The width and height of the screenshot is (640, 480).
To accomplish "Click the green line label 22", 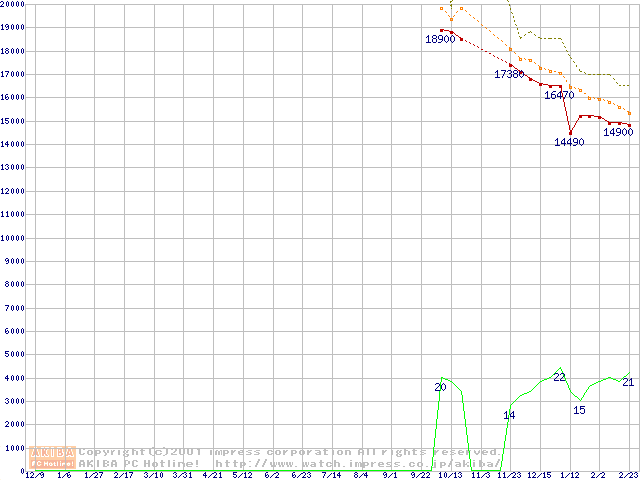I will point(560,377).
